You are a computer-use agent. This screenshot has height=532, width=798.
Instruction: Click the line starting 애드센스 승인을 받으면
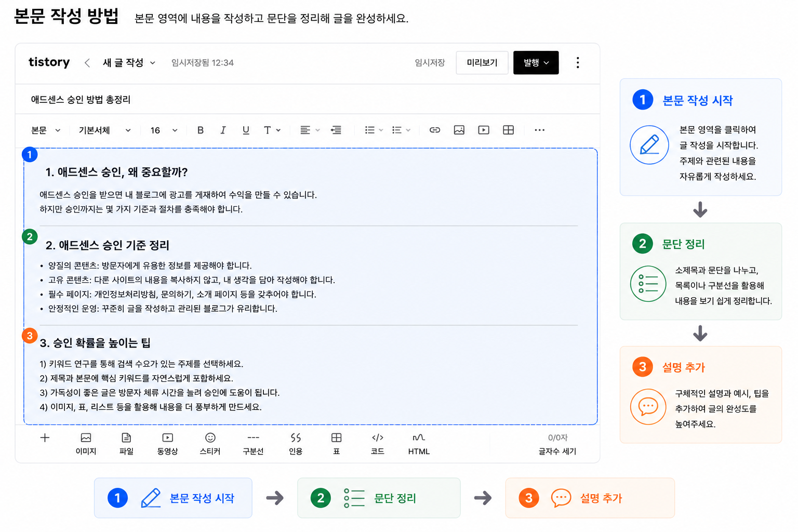pyautogui.click(x=178, y=195)
